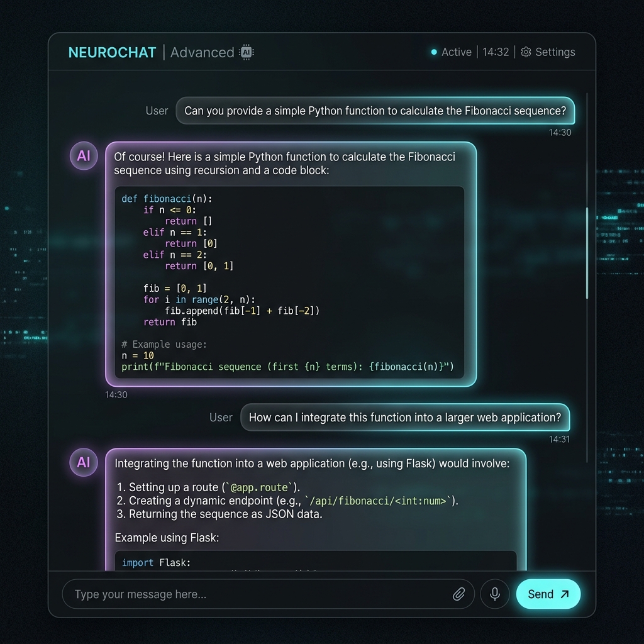This screenshot has width=644, height=644.
Task: Click the AI avatar next to the Flask answer
Action: [x=84, y=462]
